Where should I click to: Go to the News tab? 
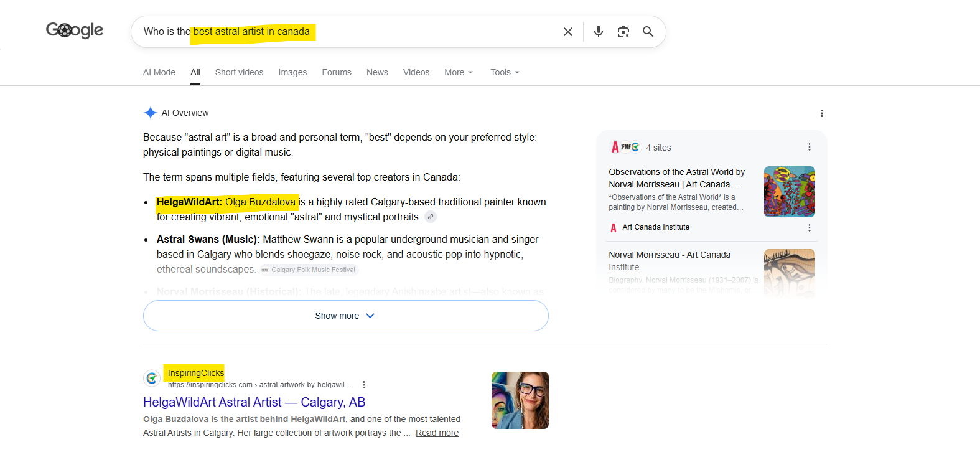[377, 72]
